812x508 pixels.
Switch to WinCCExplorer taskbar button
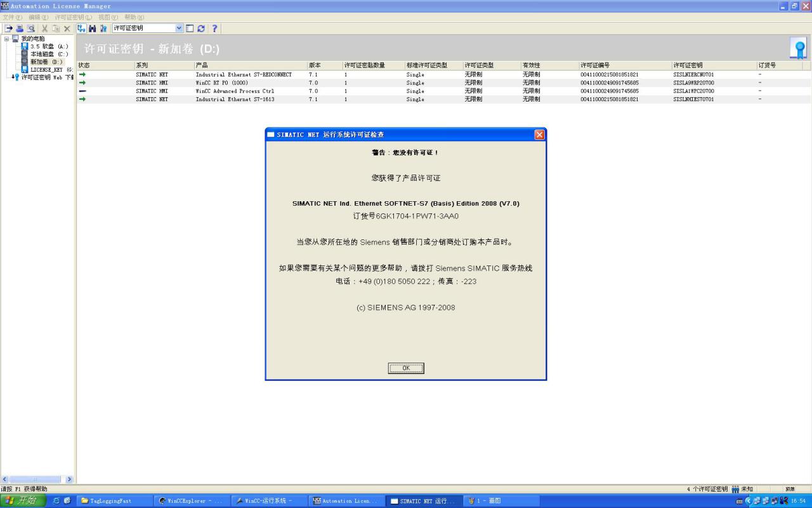pyautogui.click(x=192, y=501)
